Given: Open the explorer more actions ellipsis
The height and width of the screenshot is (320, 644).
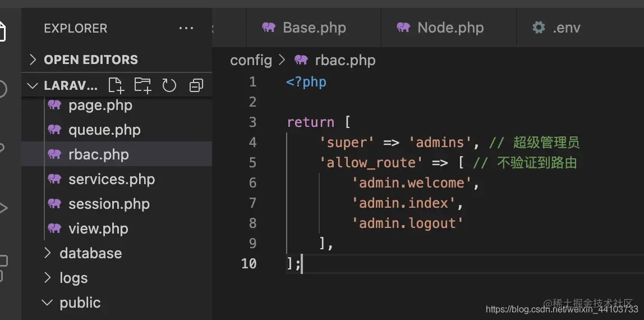Looking at the screenshot, I should 186,28.
